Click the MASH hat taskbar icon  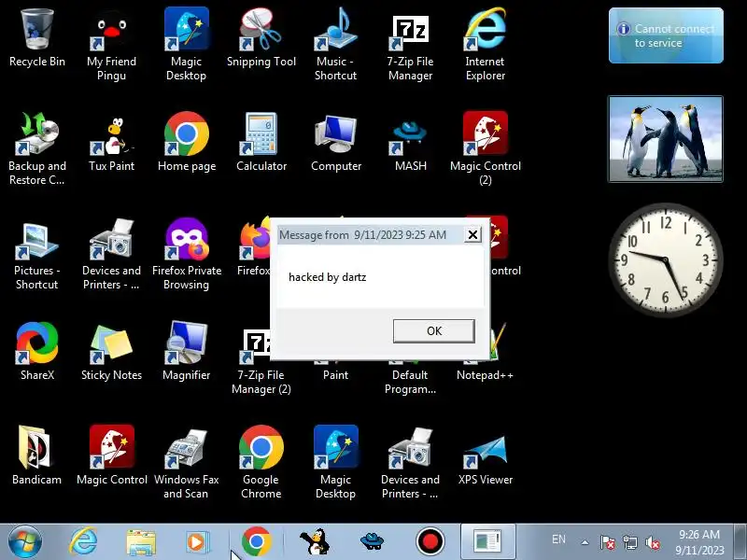coord(372,542)
